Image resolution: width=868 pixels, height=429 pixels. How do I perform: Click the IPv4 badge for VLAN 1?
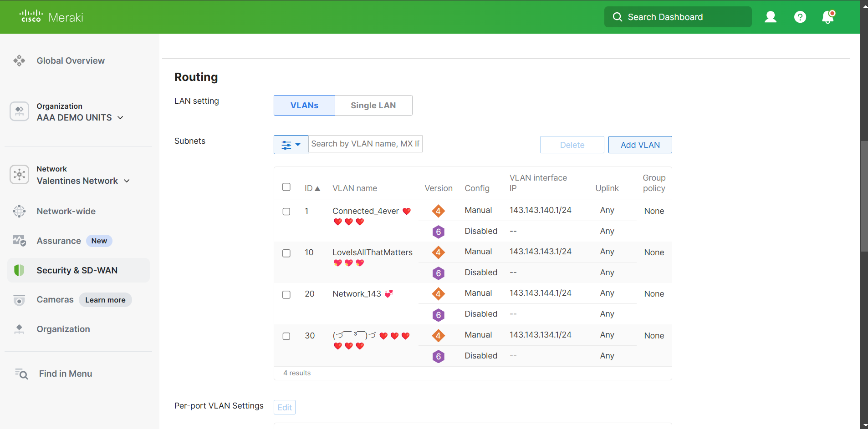pyautogui.click(x=438, y=211)
